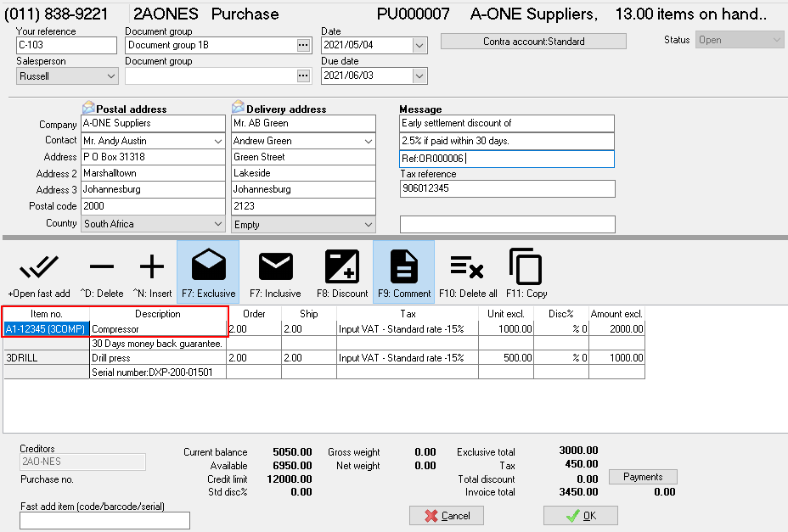Expand the Salesperson Russell dropdown
This screenshot has height=532, width=788.
coord(111,76)
